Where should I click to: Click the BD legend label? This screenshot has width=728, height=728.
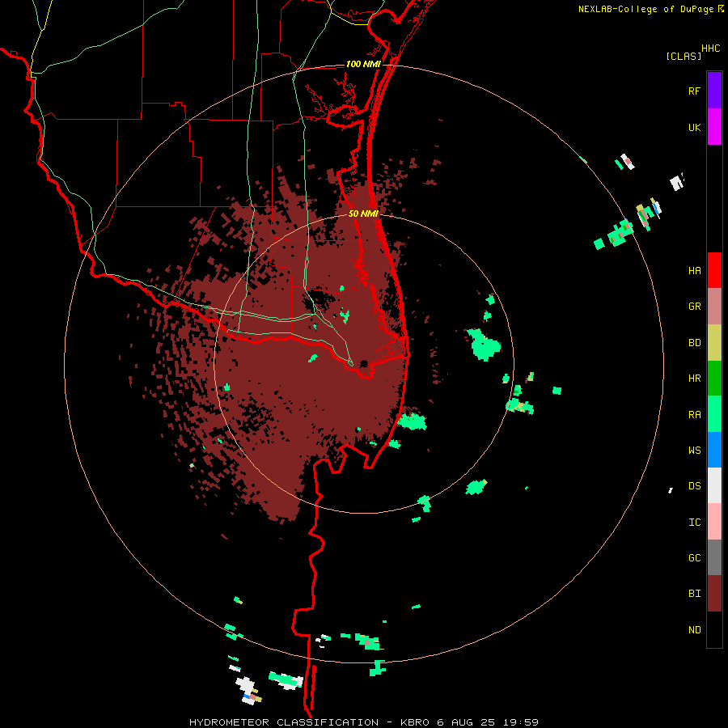click(x=694, y=343)
